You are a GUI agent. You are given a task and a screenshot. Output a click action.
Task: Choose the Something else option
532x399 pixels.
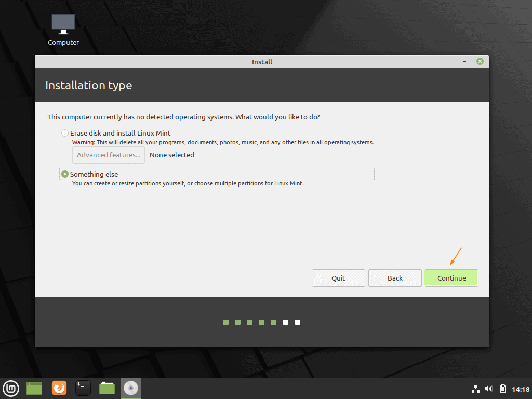click(217, 174)
